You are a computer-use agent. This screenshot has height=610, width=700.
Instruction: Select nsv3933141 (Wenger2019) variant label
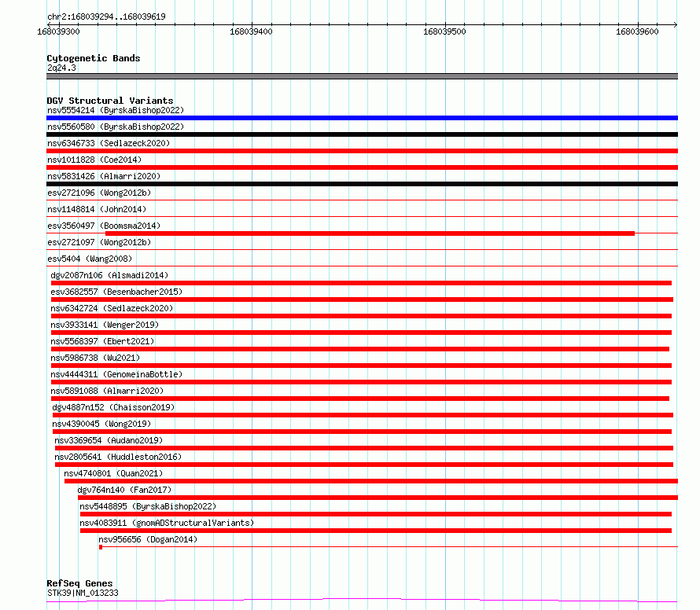pyautogui.click(x=105, y=325)
